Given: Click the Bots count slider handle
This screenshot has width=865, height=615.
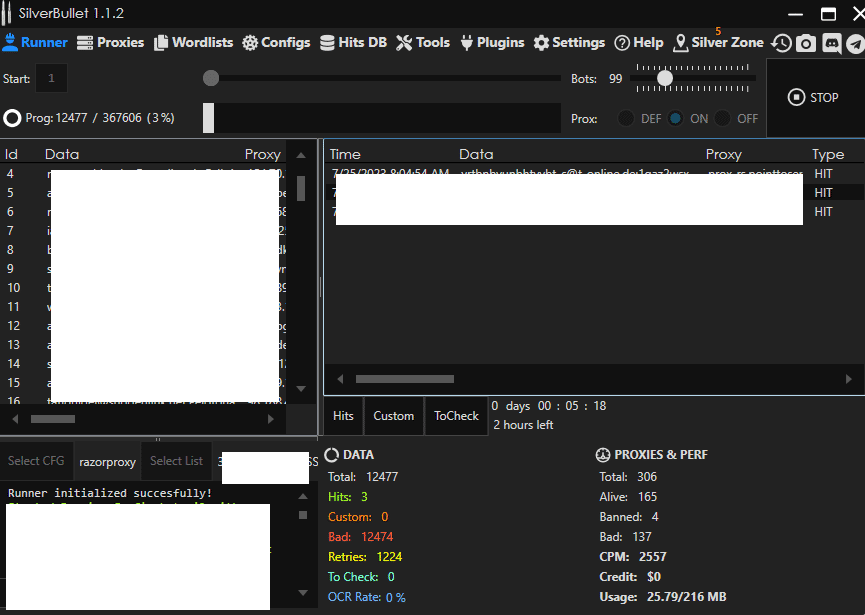Looking at the screenshot, I should [664, 78].
